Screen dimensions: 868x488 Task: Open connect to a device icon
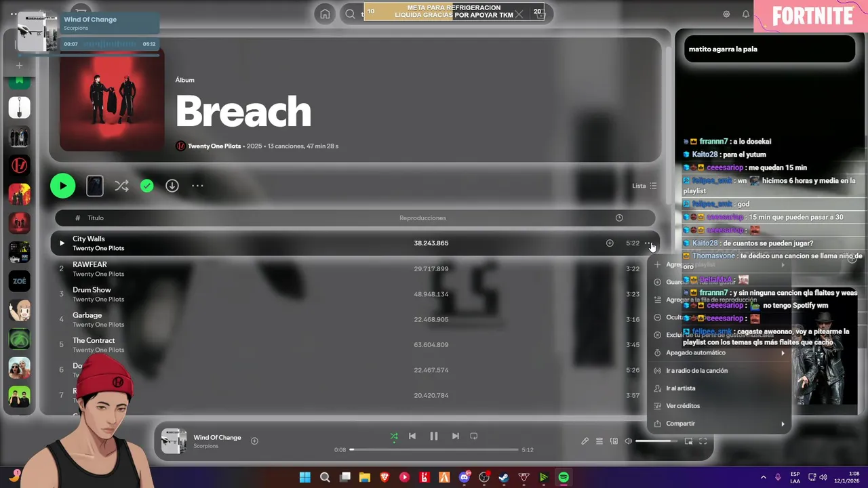click(x=614, y=441)
